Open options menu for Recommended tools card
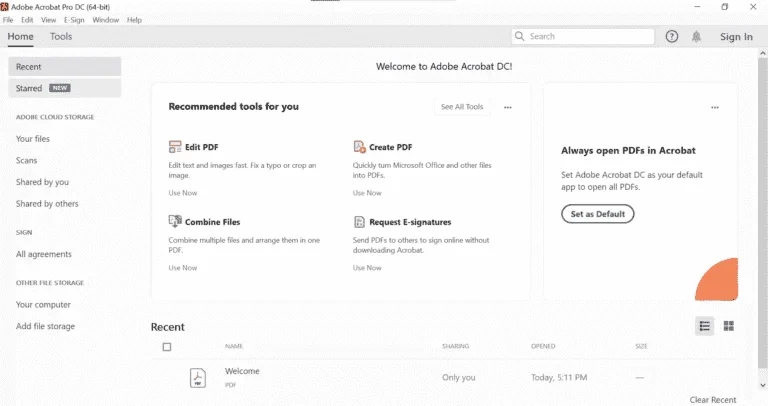The width and height of the screenshot is (768, 406). click(507, 107)
